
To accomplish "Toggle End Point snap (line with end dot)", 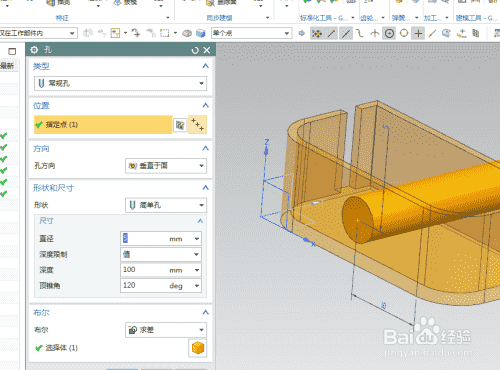I will (x=332, y=33).
